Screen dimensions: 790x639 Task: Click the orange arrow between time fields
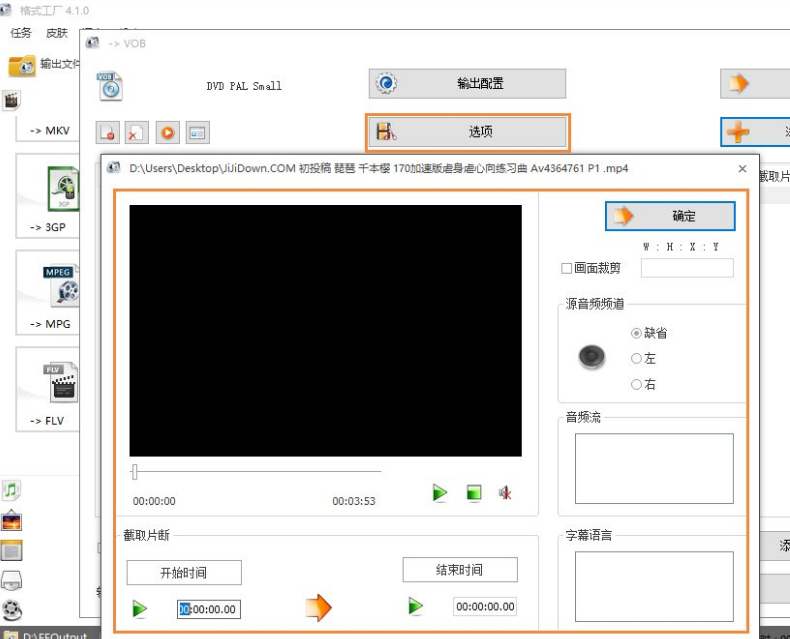[318, 607]
